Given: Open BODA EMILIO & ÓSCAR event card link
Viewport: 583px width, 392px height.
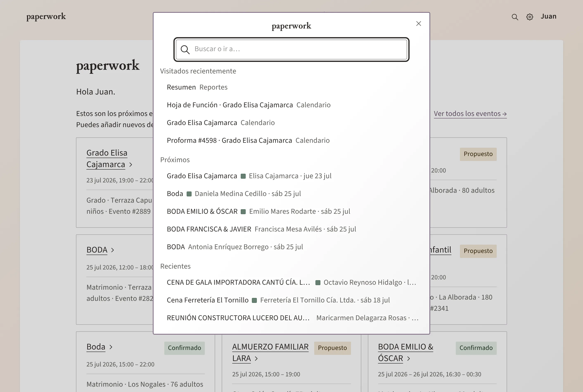Looking at the screenshot, I should click(x=405, y=353).
